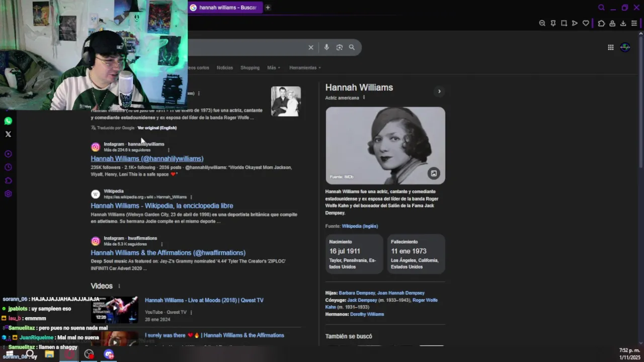
Task: Open WhatsApp from the Opera GX sidebar
Action: click(8, 121)
